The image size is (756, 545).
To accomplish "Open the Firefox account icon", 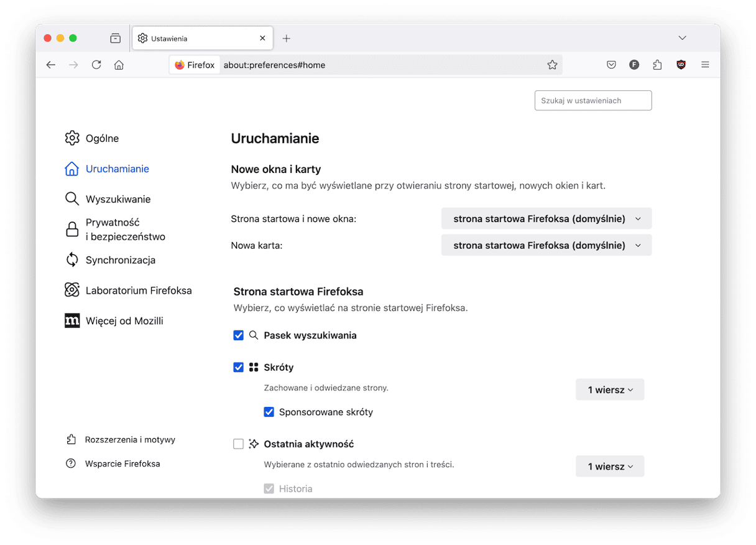I will click(x=634, y=65).
